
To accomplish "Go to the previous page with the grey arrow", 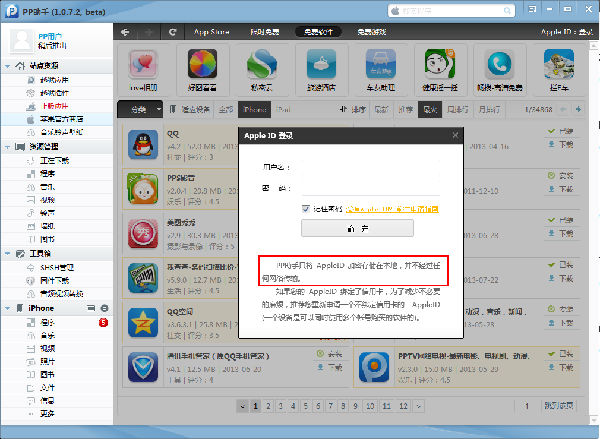I will 563,109.
